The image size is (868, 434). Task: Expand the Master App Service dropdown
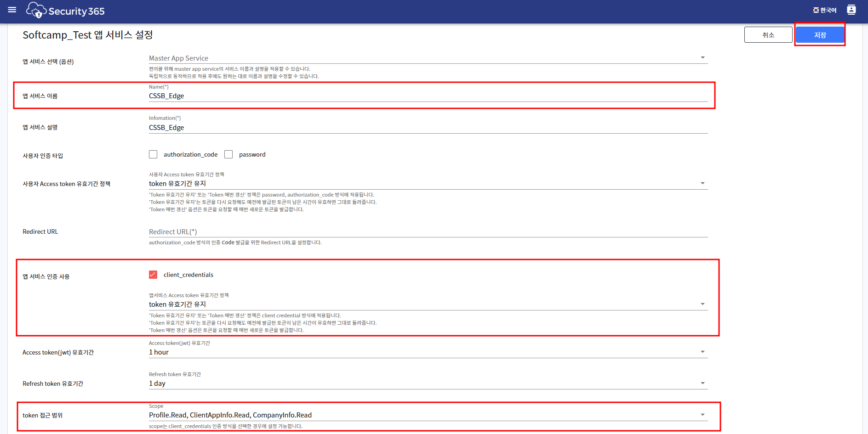pos(702,58)
